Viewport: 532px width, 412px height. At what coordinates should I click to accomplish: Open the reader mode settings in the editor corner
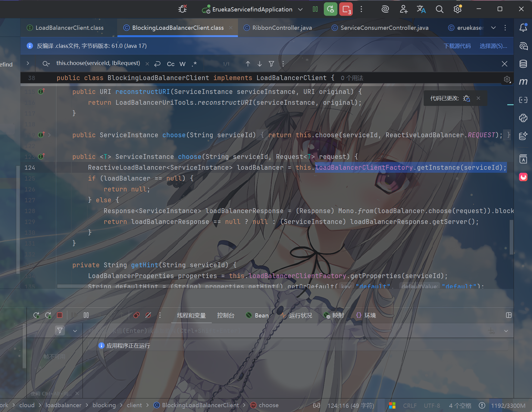507,79
